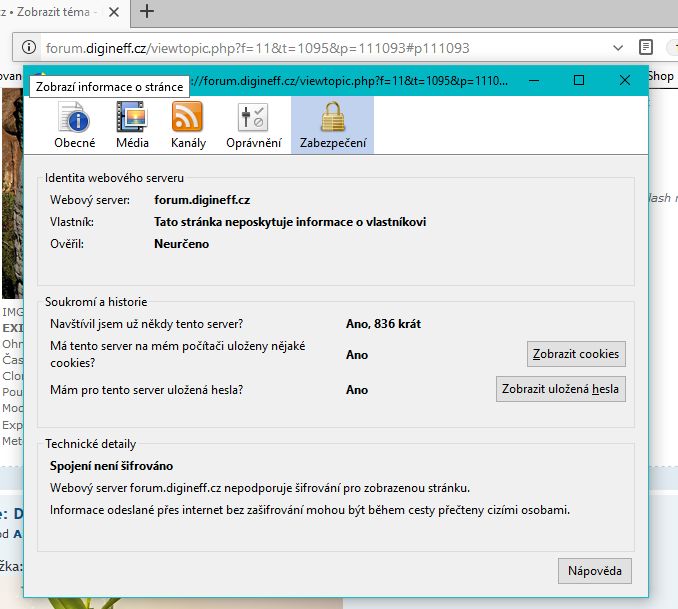Maximize the page info dialog

579,80
